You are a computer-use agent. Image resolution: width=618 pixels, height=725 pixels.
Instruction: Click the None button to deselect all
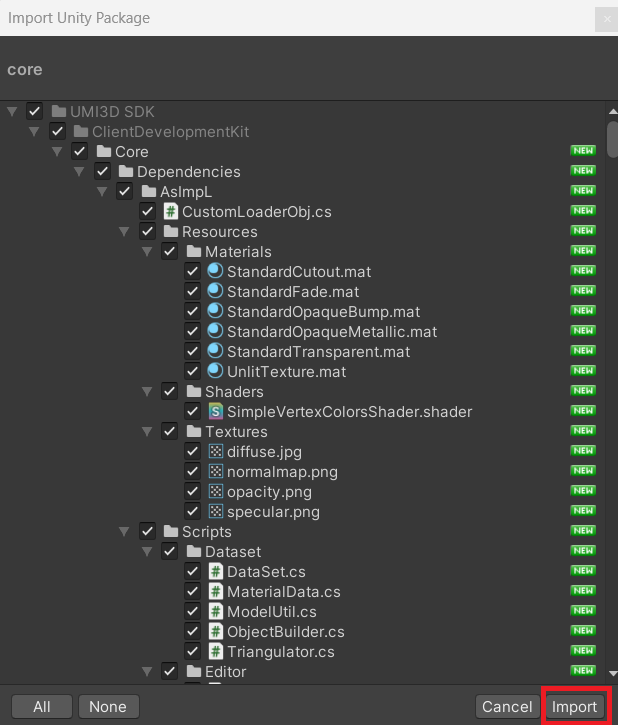(108, 707)
